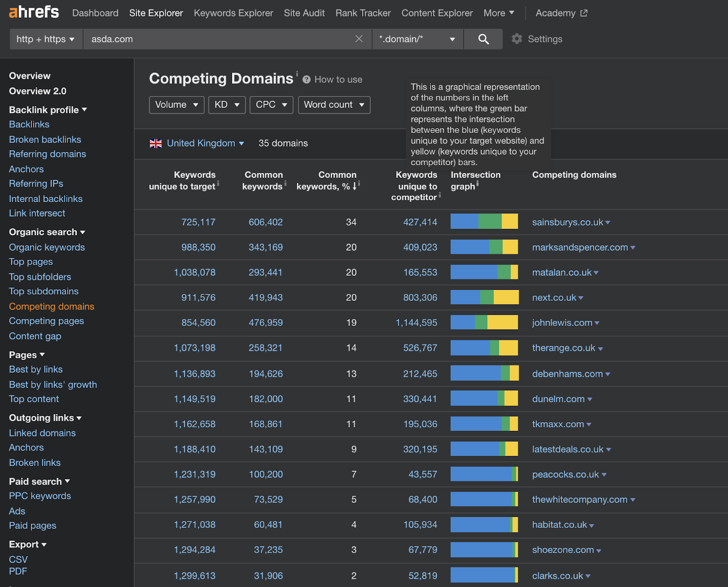Screen dimensions: 728x587
Task: Open Content Explorer tab
Action: pyautogui.click(x=437, y=13)
